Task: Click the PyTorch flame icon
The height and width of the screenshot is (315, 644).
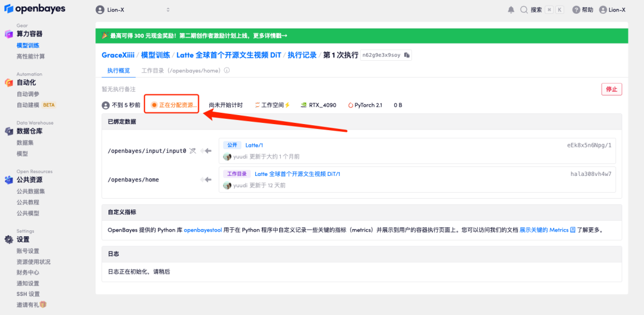Action: tap(351, 105)
